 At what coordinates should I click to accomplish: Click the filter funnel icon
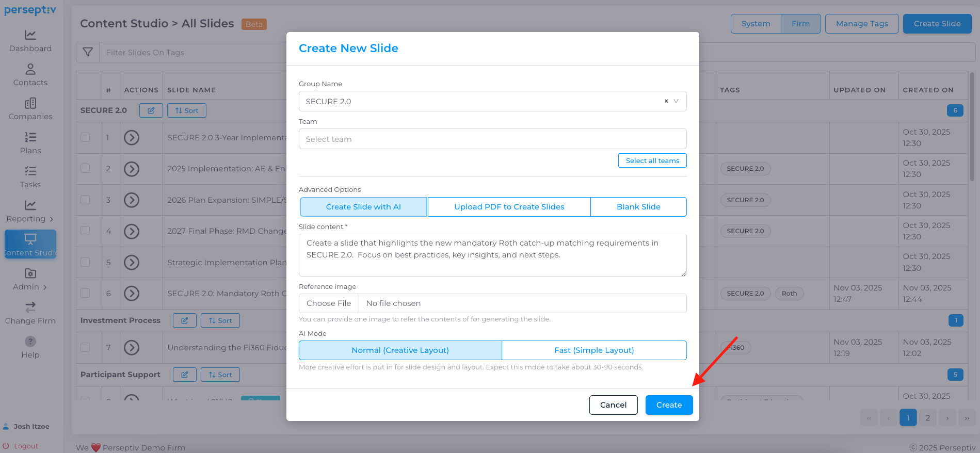pyautogui.click(x=88, y=52)
